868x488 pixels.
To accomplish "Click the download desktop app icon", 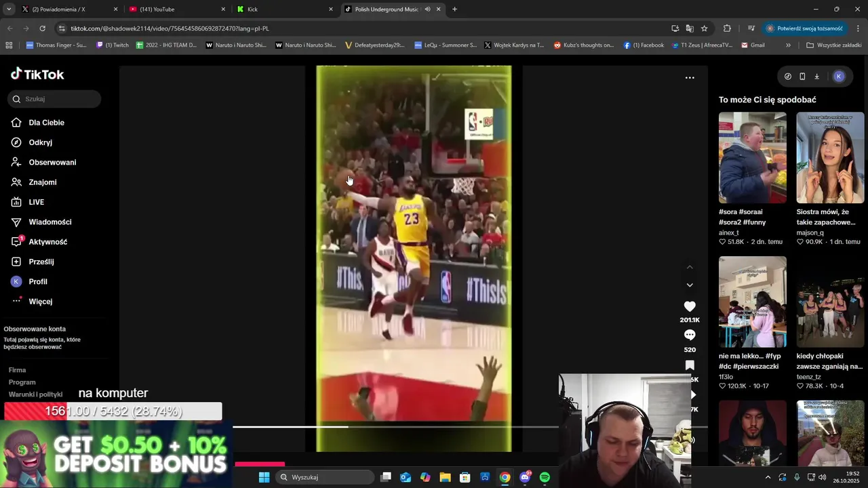I will (816, 77).
